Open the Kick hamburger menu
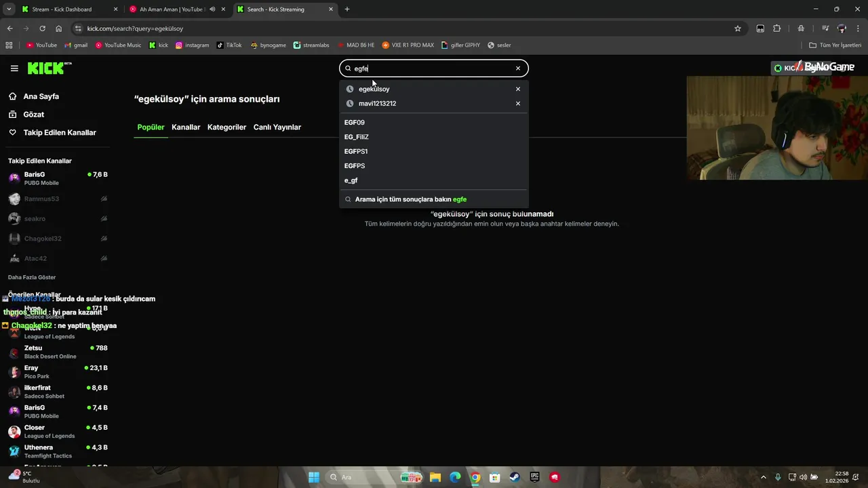This screenshot has height=488, width=868. click(14, 68)
